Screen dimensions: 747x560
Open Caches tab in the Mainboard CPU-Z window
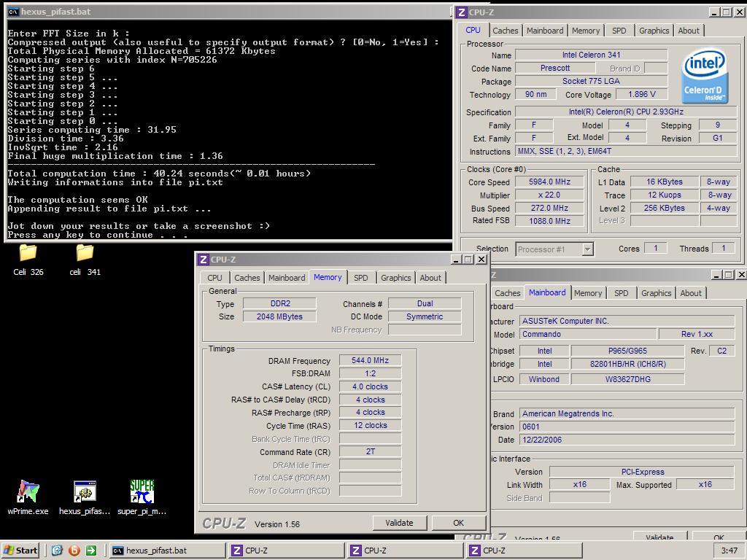pyautogui.click(x=508, y=293)
